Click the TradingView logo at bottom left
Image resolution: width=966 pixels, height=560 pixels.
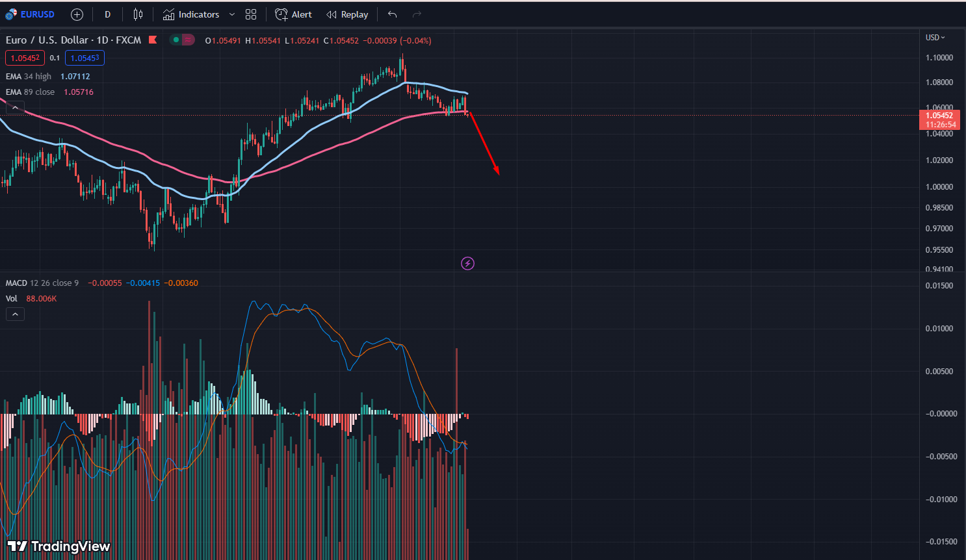(x=56, y=546)
